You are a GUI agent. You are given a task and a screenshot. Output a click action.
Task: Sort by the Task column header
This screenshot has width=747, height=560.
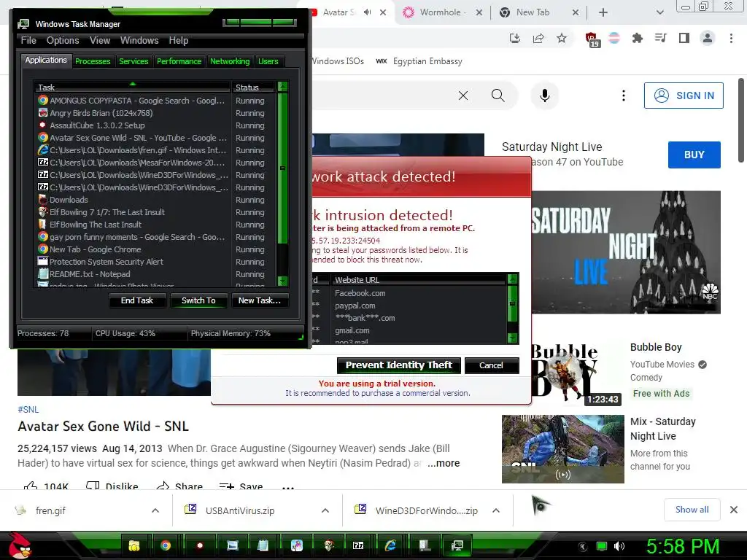pyautogui.click(x=133, y=87)
